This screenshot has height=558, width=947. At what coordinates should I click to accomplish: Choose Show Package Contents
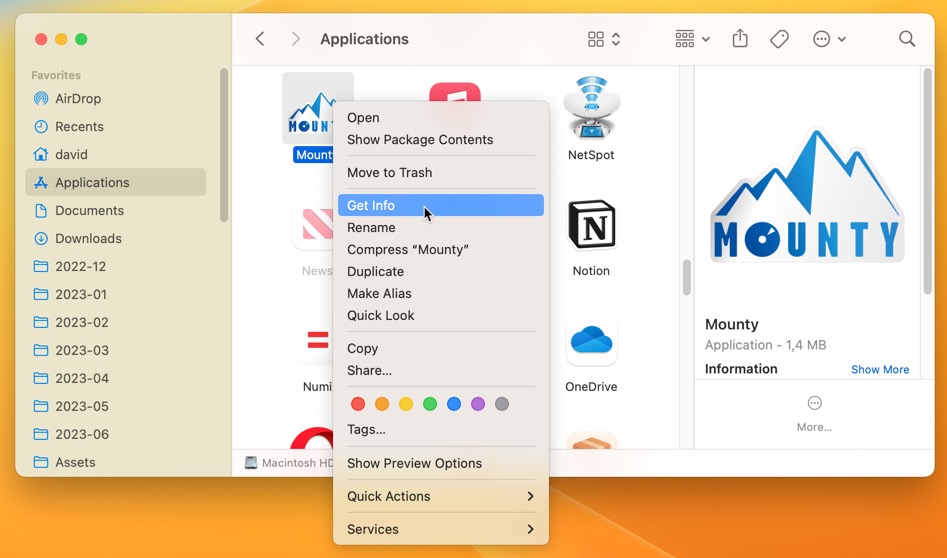coord(441,140)
